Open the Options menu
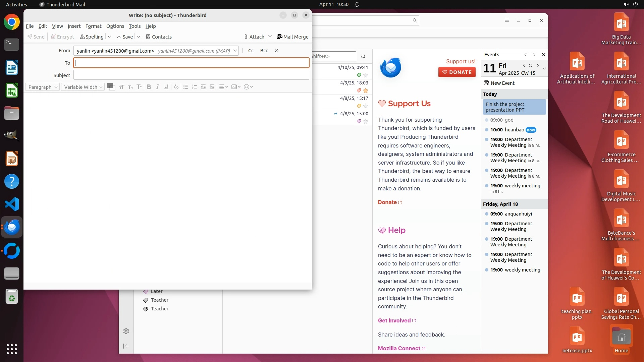 115,26
